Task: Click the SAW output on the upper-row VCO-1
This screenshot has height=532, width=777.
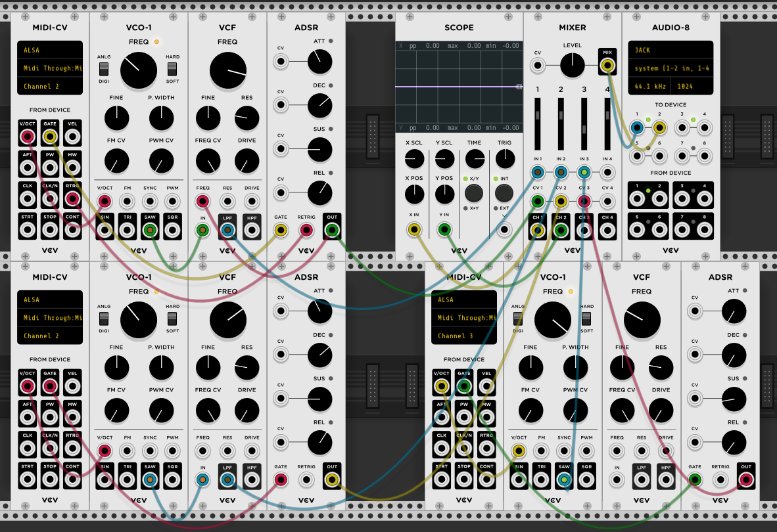Action: pos(150,230)
